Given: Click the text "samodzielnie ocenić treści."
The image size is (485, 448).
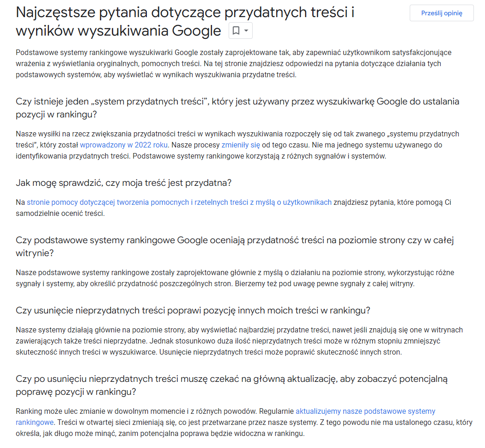Looking at the screenshot, I should coord(61,213).
